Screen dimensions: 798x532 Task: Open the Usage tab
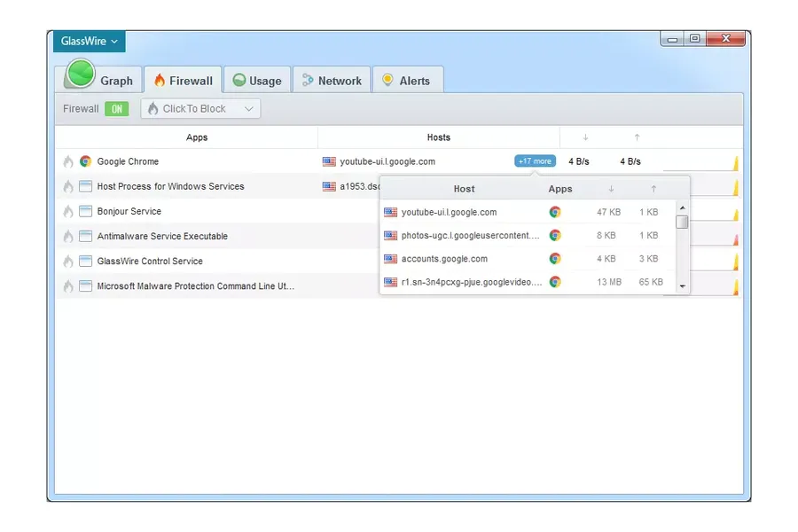[256, 81]
